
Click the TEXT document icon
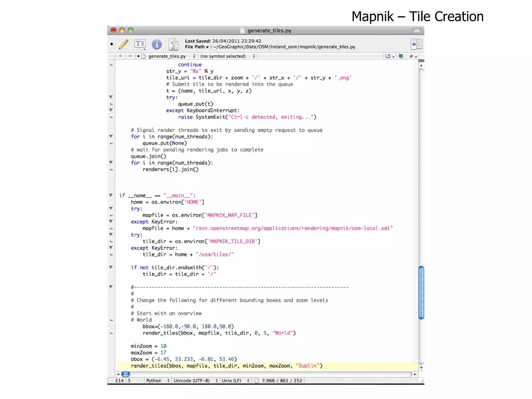[174, 44]
